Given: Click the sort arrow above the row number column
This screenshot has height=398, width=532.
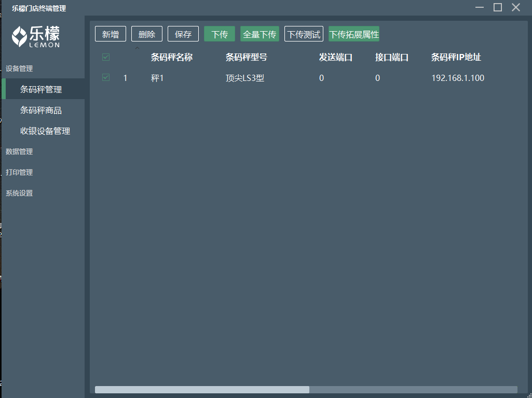Looking at the screenshot, I should (x=137, y=48).
